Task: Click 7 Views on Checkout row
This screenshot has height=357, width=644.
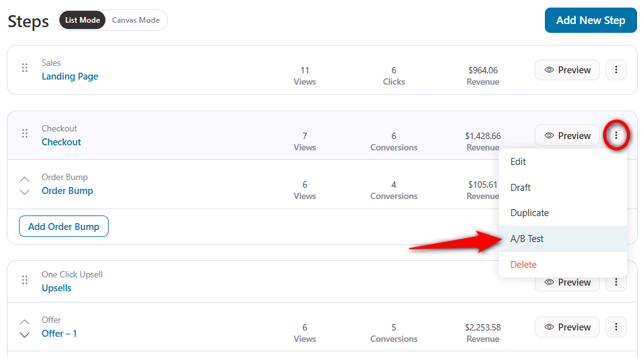Action: [x=305, y=142]
